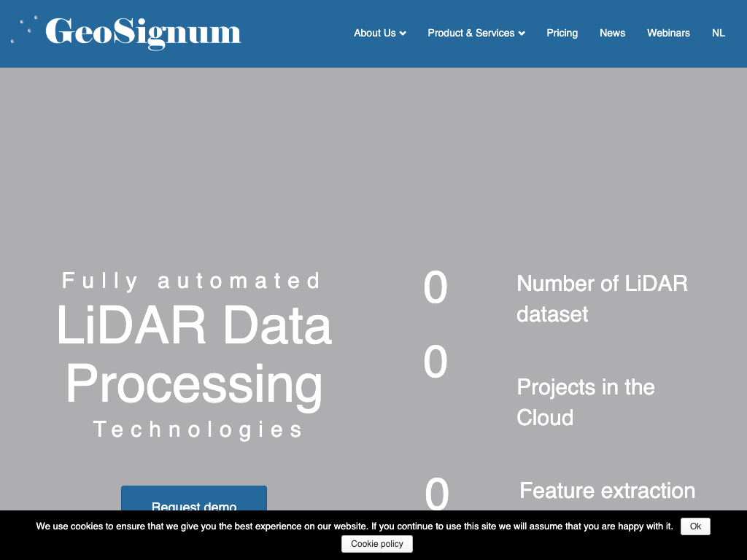Select the Fully automated tagline text
Screen dimensions: 747x560
pos(192,281)
